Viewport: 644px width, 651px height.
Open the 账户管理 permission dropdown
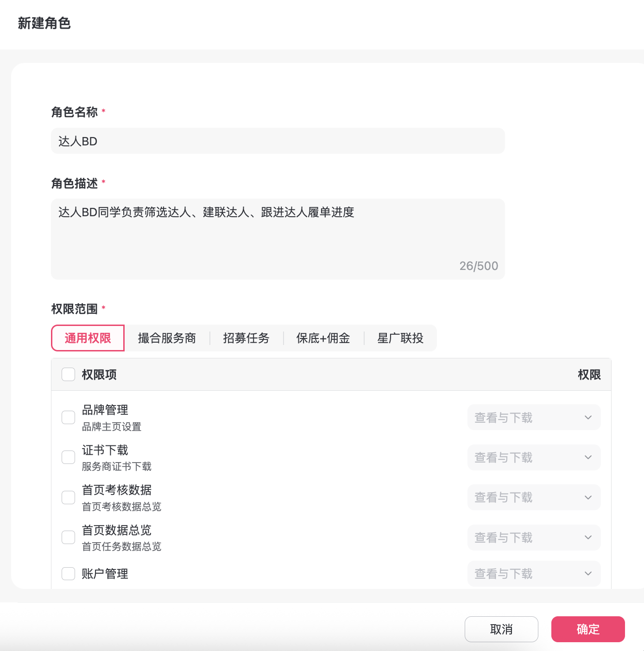point(534,574)
